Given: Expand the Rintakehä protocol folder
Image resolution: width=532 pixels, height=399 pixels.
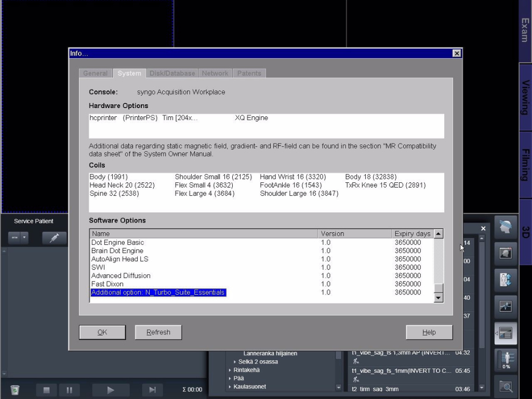Looking at the screenshot, I should 230,370.
